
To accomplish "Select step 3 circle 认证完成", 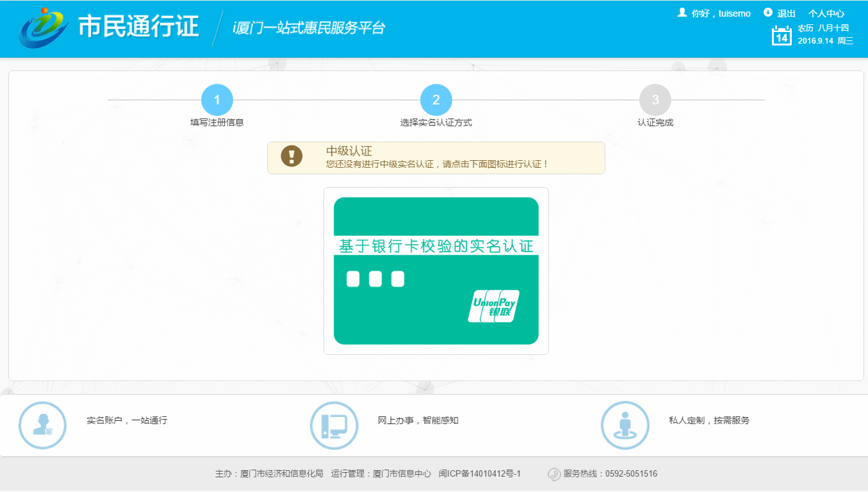I will (655, 100).
